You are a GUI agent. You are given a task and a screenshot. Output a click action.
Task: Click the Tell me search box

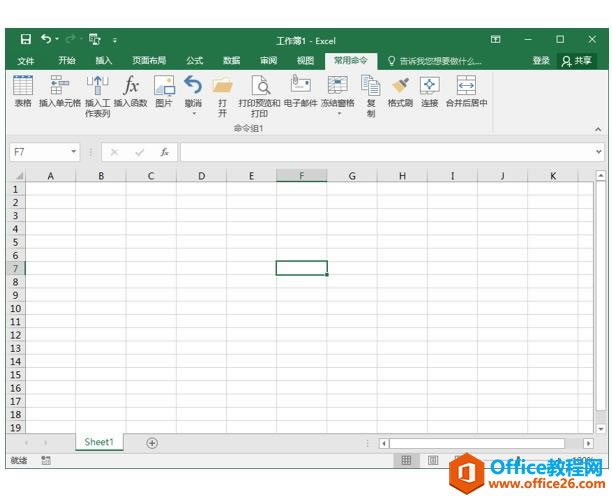tap(434, 61)
